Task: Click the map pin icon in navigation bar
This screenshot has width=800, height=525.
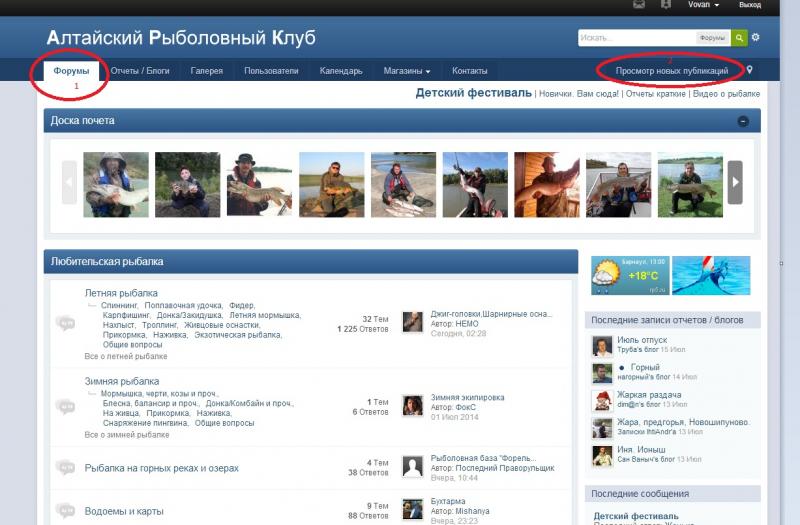Action: [x=750, y=71]
